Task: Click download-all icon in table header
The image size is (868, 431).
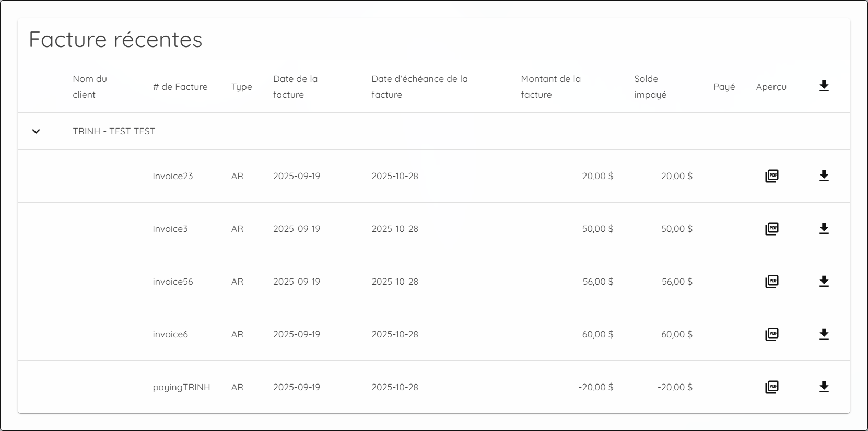Action: (824, 86)
